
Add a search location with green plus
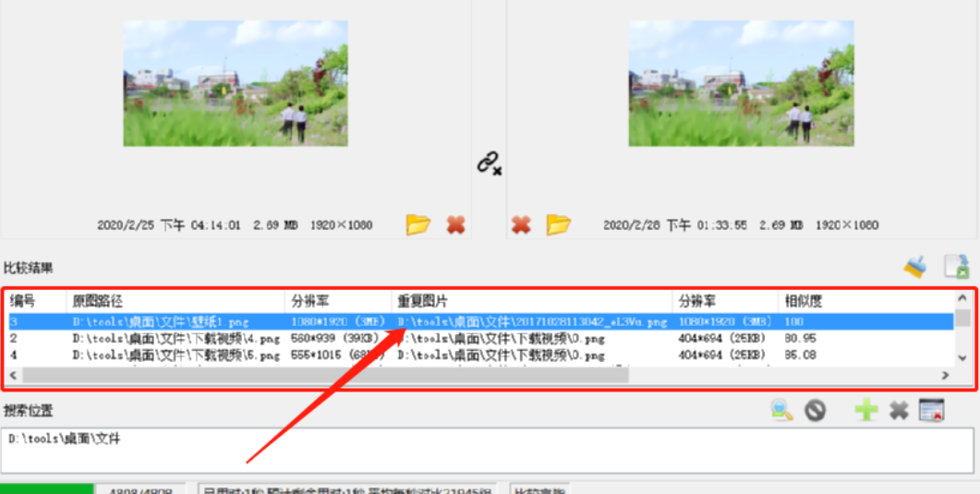click(x=866, y=410)
